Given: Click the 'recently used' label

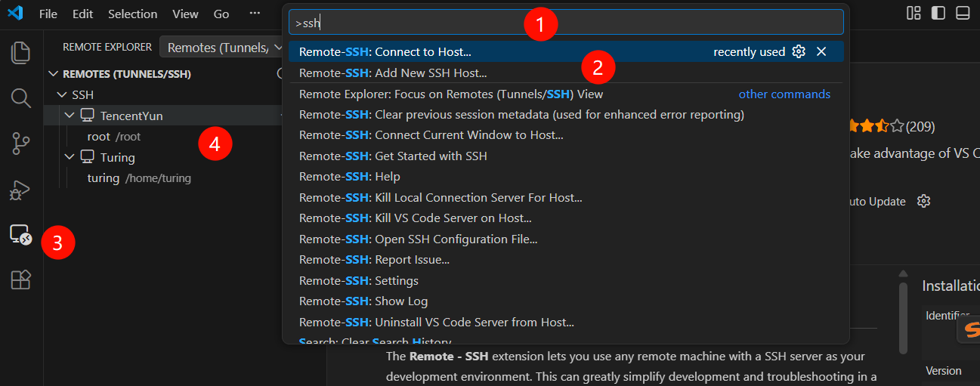Looking at the screenshot, I should [749, 51].
